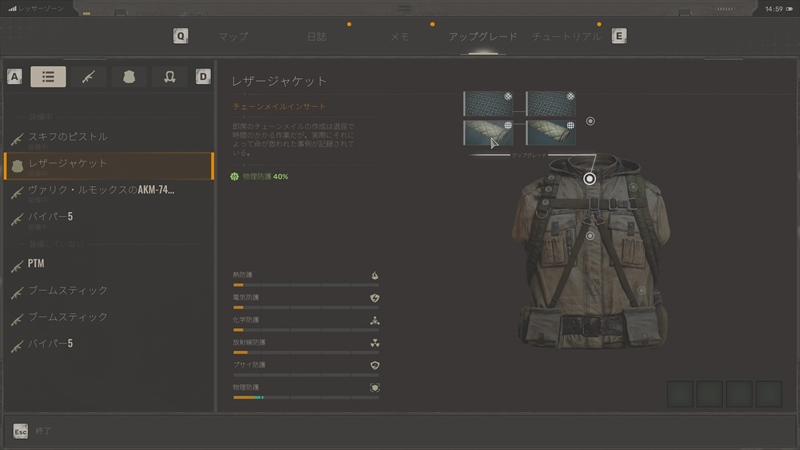Select the upgrade node right of the thumbnails
This screenshot has width=800, height=450.
tap(590, 121)
